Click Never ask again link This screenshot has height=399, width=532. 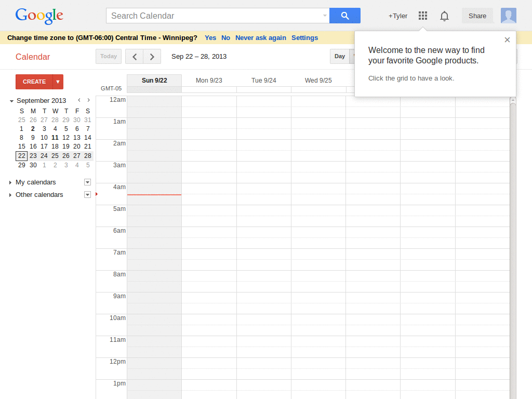(261, 37)
